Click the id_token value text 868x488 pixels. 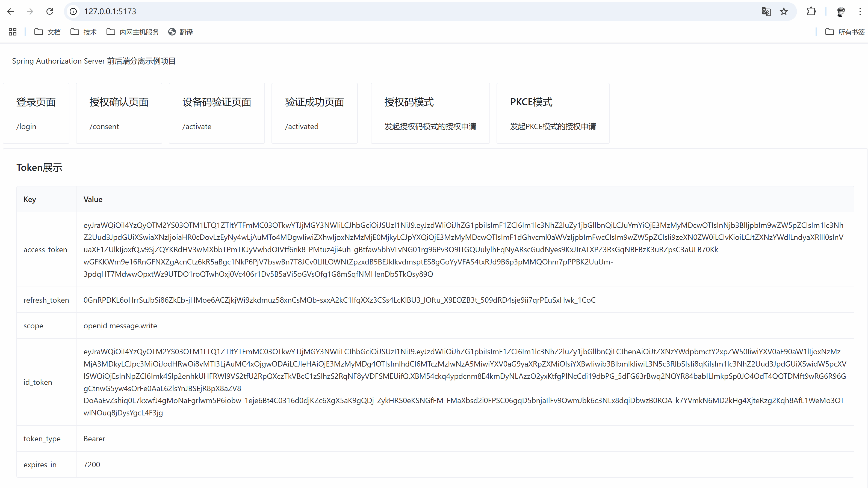tap(465, 382)
